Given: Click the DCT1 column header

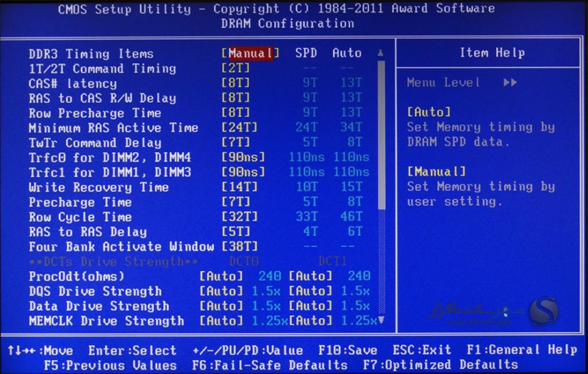Looking at the screenshot, I should click(x=333, y=261).
